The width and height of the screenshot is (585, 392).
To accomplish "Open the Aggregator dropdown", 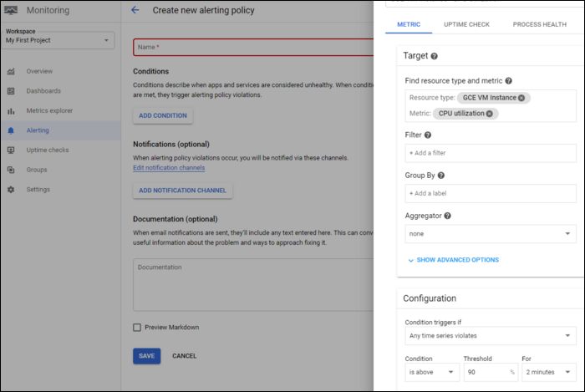I will pos(489,234).
